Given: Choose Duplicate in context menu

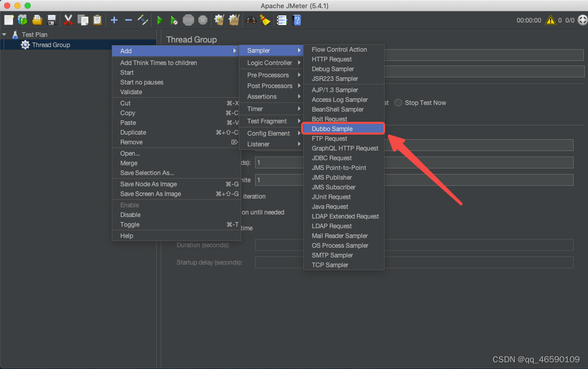Looking at the screenshot, I should pyautogui.click(x=176, y=132).
